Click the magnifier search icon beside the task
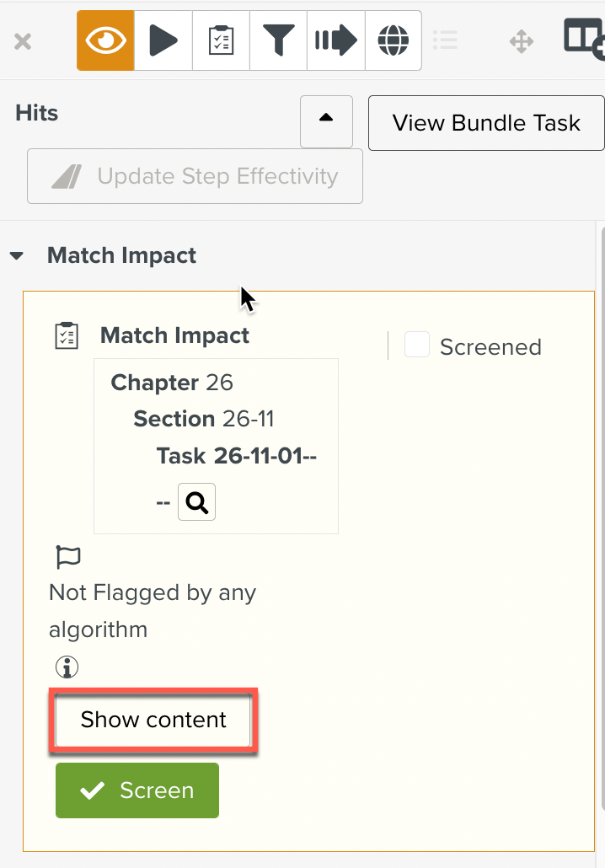Image resolution: width=605 pixels, height=868 pixels. tap(197, 502)
